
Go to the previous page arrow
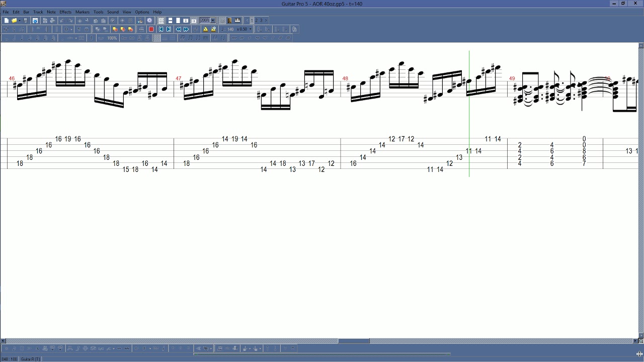(247, 21)
